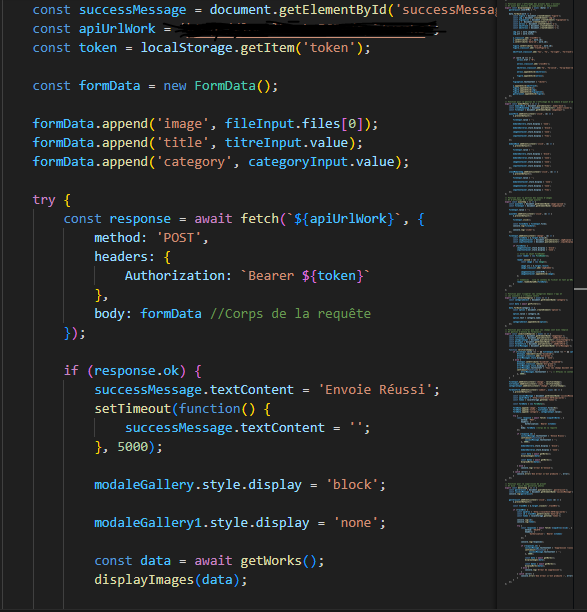The width and height of the screenshot is (587, 612).
Task: Click 'fetch' in the await fetch line
Action: tap(259, 219)
